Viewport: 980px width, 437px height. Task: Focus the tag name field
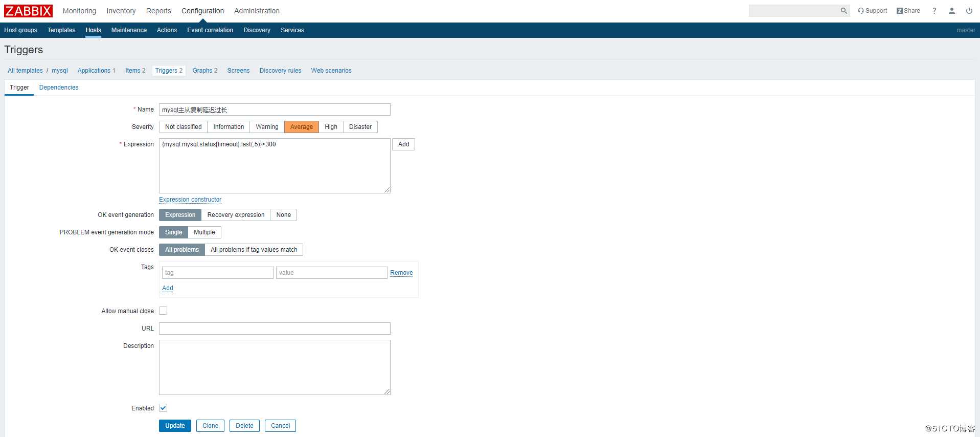pos(217,273)
